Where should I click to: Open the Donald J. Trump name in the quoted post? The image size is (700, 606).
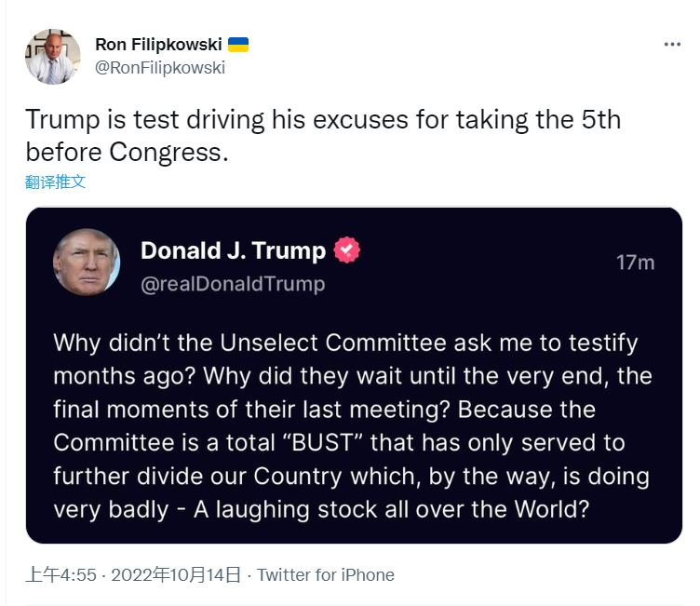pyautogui.click(x=233, y=250)
